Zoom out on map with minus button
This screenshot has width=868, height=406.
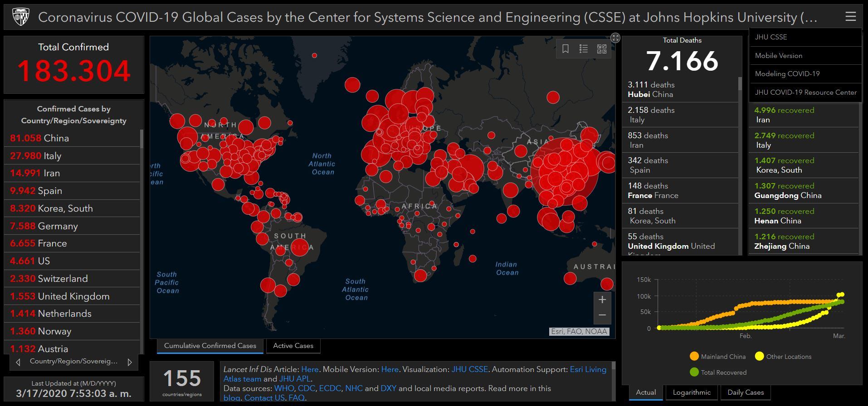click(x=602, y=315)
